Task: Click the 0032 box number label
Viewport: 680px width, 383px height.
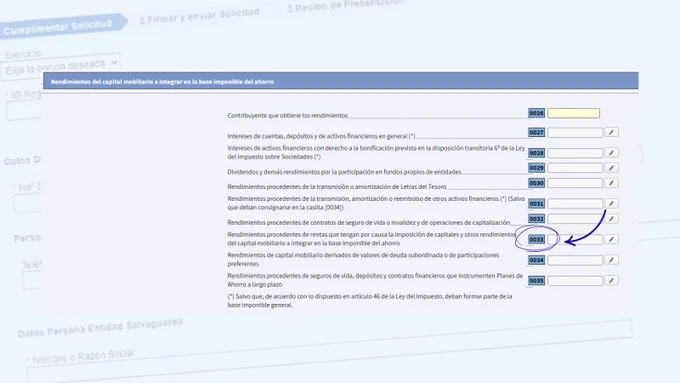Action: click(x=536, y=219)
